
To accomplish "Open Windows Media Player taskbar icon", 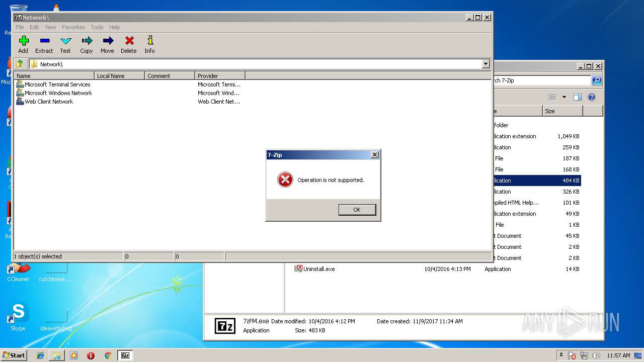I will tap(74, 355).
